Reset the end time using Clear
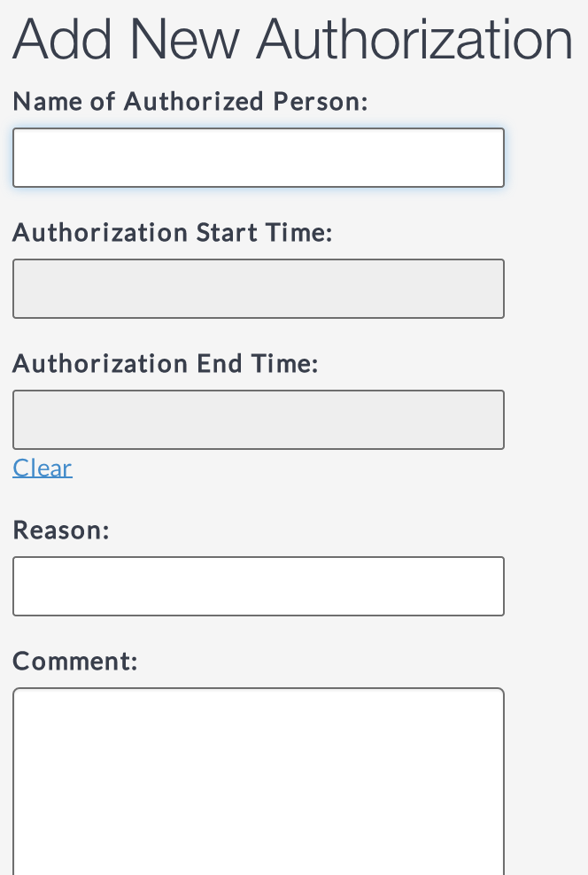 (43, 468)
